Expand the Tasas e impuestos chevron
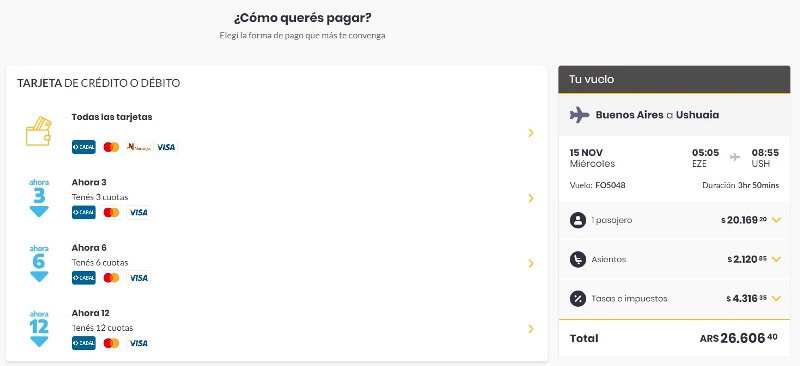 coord(776,298)
